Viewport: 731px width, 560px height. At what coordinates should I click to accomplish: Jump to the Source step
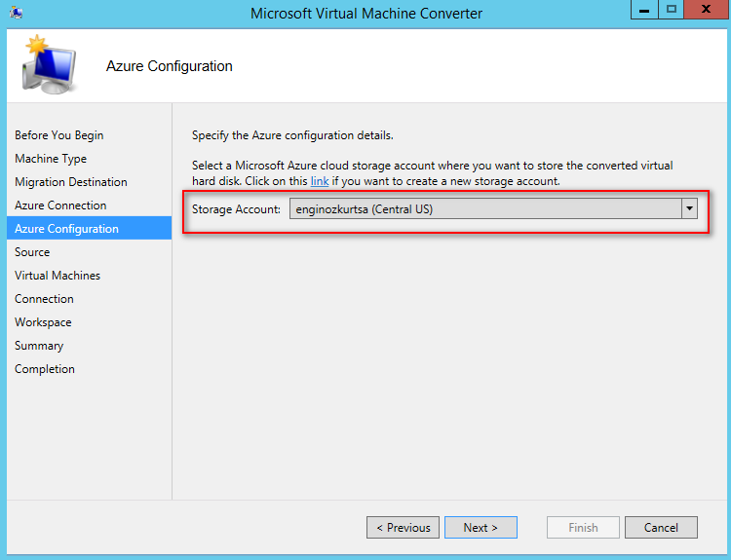coord(32,252)
